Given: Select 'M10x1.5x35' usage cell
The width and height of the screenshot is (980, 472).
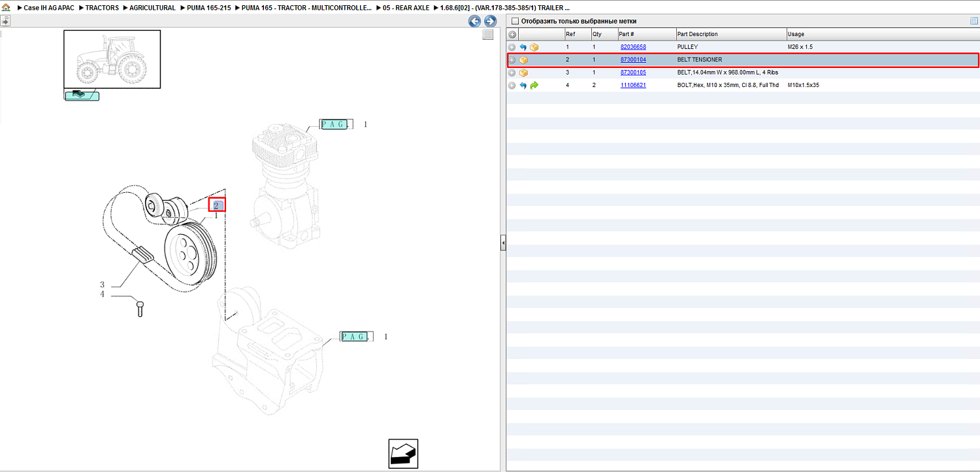Looking at the screenshot, I should [803, 85].
